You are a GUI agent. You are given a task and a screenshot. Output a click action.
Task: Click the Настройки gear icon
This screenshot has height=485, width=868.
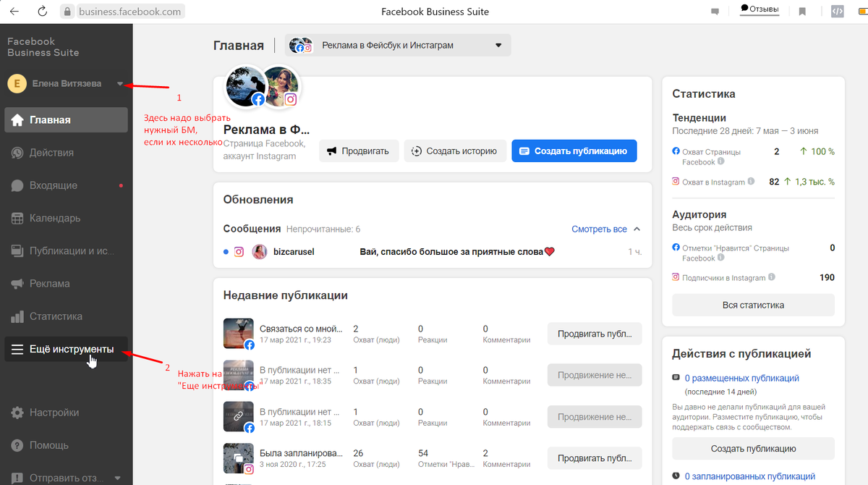(x=17, y=413)
